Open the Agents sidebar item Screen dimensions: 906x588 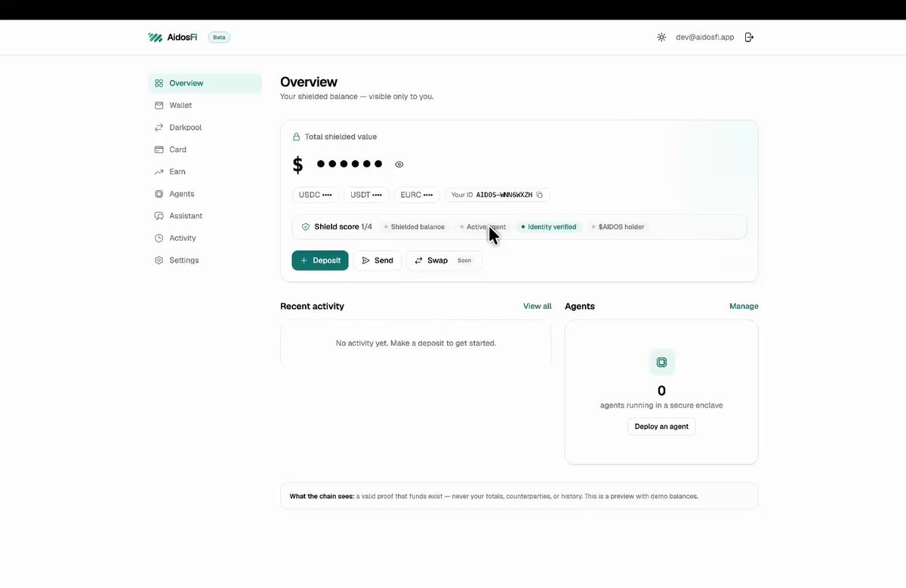pos(205,194)
